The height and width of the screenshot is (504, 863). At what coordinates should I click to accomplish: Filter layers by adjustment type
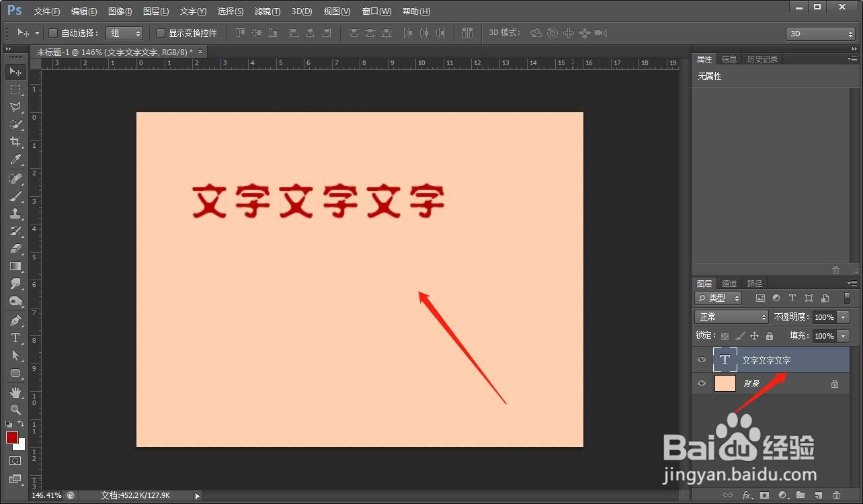[x=776, y=298]
